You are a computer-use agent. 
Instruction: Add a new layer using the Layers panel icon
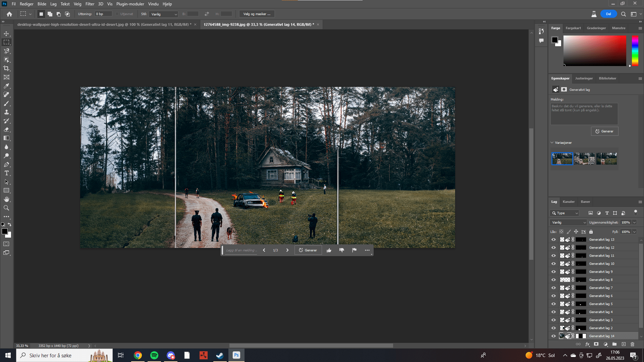624,344
